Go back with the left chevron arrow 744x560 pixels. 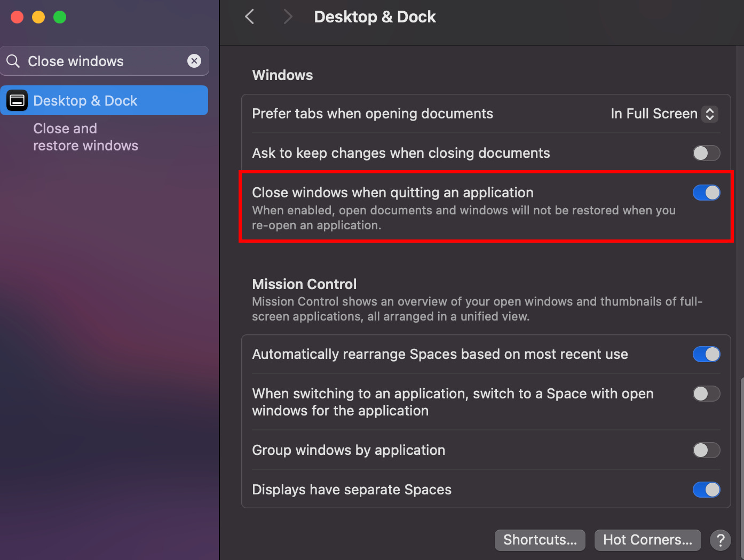tap(249, 17)
